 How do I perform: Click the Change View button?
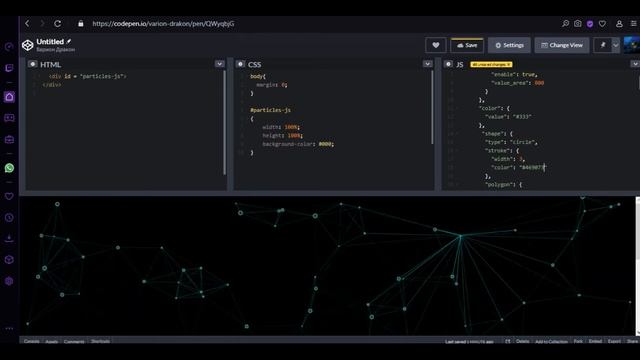pyautogui.click(x=562, y=45)
